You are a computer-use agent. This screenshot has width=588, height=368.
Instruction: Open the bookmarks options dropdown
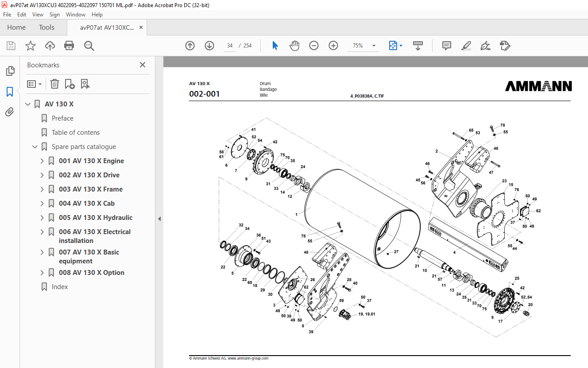pos(35,84)
